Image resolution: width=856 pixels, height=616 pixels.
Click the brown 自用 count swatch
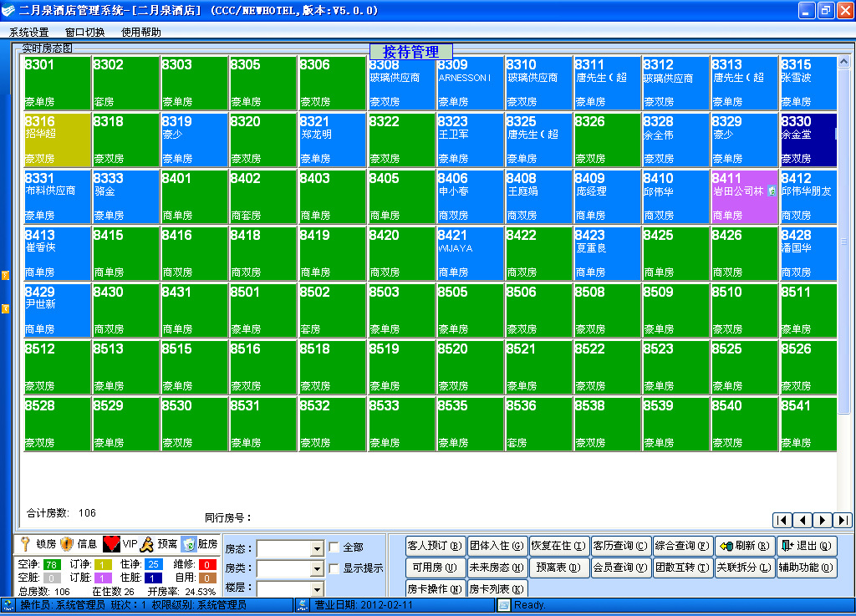point(207,578)
